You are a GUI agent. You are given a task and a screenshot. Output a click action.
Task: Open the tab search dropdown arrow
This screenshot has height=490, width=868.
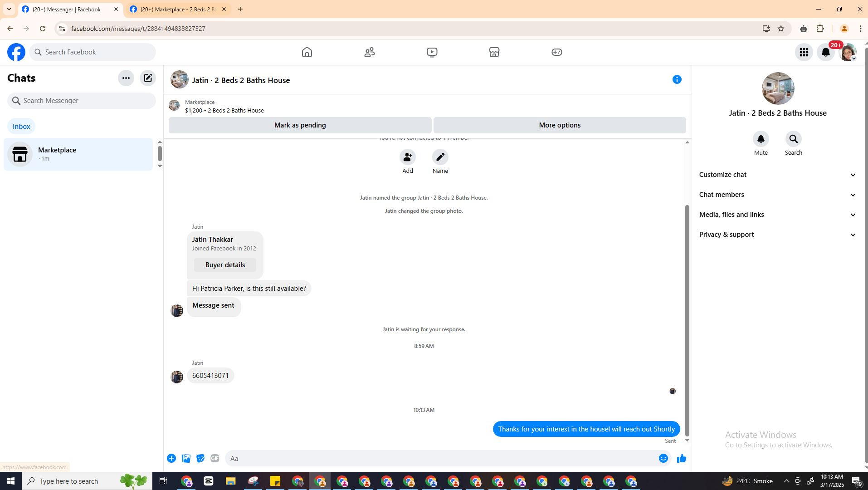pos(9,9)
